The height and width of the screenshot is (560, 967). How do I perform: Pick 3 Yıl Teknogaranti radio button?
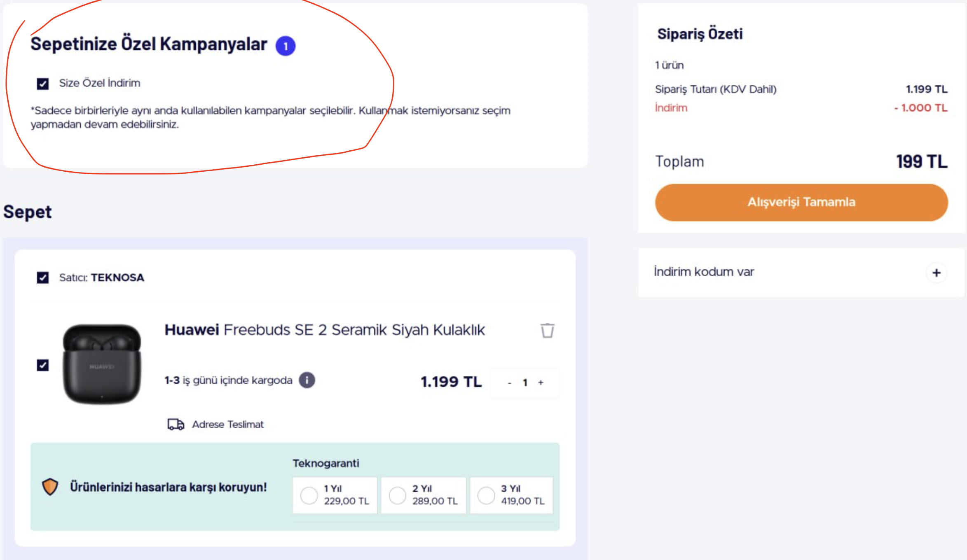pyautogui.click(x=486, y=495)
